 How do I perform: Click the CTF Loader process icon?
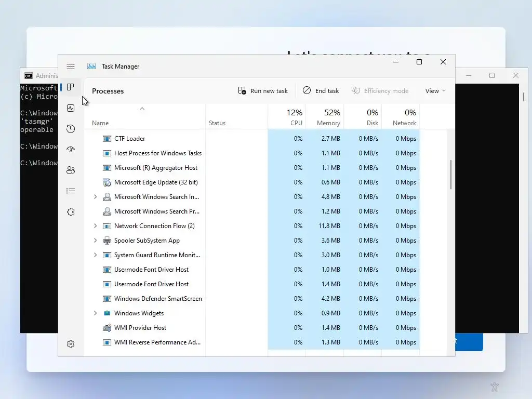click(107, 138)
